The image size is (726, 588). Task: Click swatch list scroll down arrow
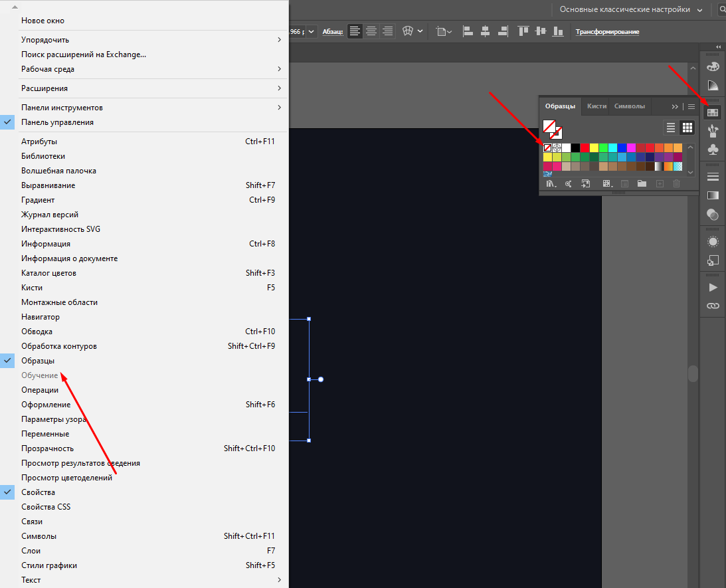pos(690,172)
